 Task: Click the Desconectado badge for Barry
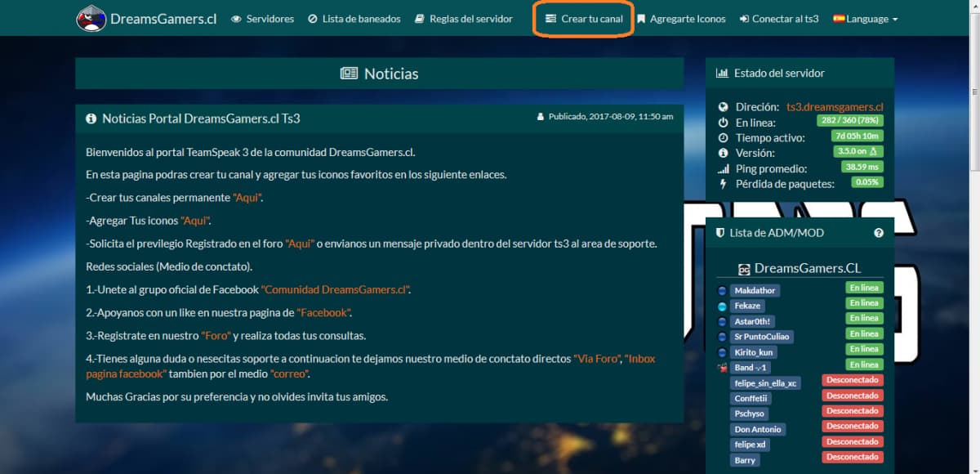click(x=852, y=457)
